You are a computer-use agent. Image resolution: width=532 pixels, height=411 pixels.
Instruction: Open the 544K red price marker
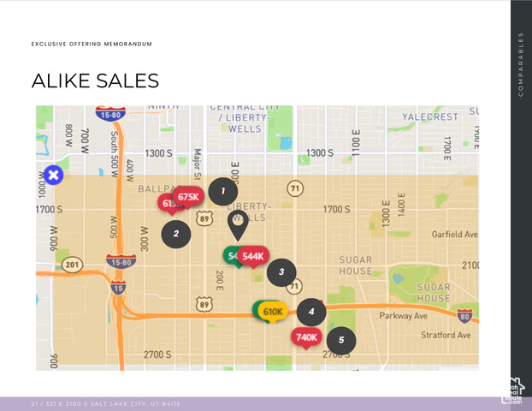point(253,256)
